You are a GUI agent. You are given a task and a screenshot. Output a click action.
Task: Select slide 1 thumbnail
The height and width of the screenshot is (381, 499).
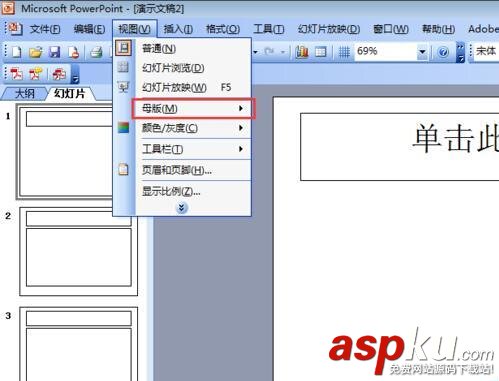(x=65, y=152)
